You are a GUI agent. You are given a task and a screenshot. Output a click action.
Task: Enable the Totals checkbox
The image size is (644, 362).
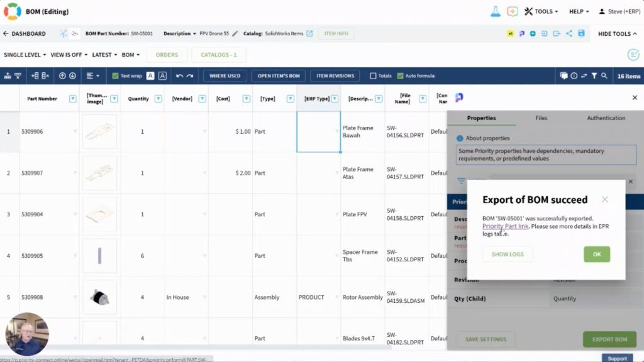pyautogui.click(x=373, y=76)
